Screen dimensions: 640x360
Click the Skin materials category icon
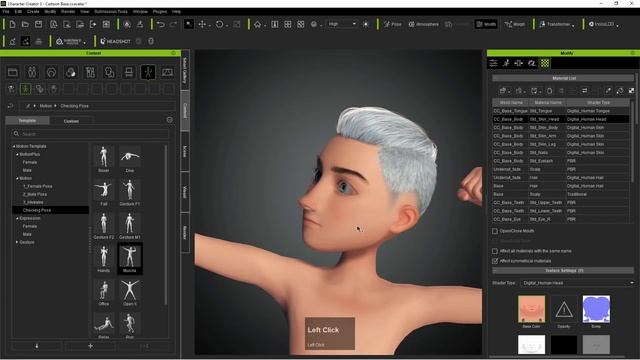(71, 72)
